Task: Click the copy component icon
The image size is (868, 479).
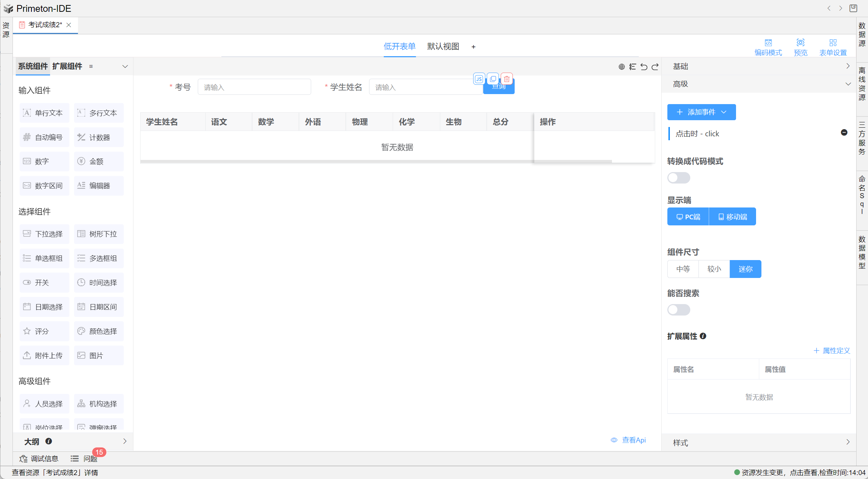Action: [493, 79]
